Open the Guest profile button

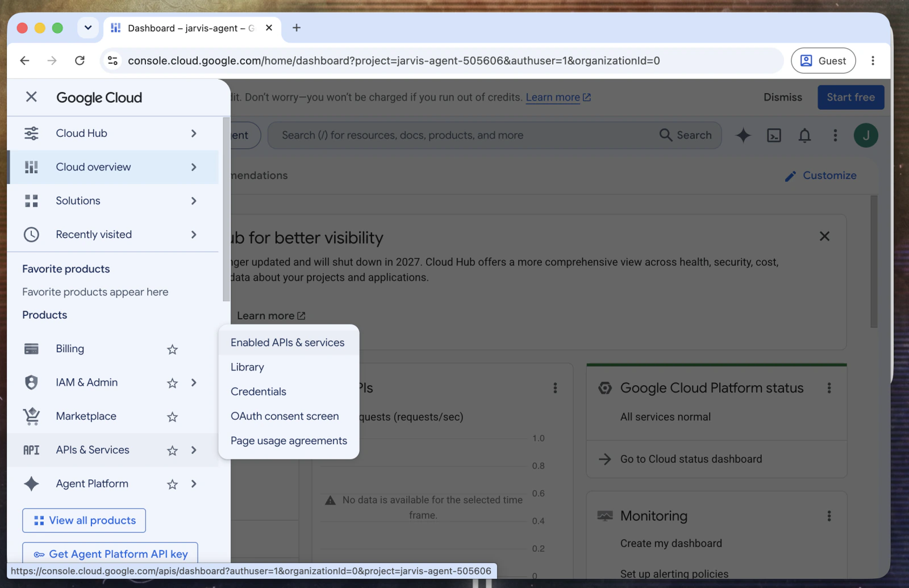[823, 61]
